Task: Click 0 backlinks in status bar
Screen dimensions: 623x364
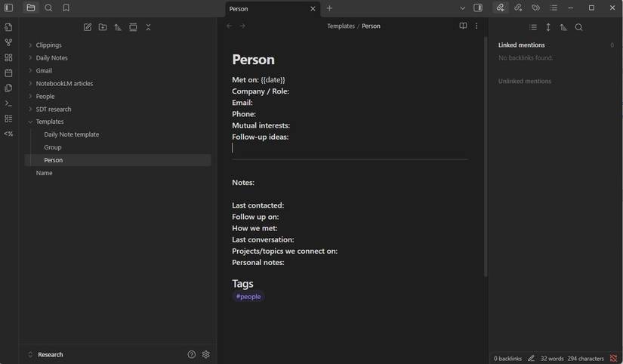Action: (x=507, y=359)
